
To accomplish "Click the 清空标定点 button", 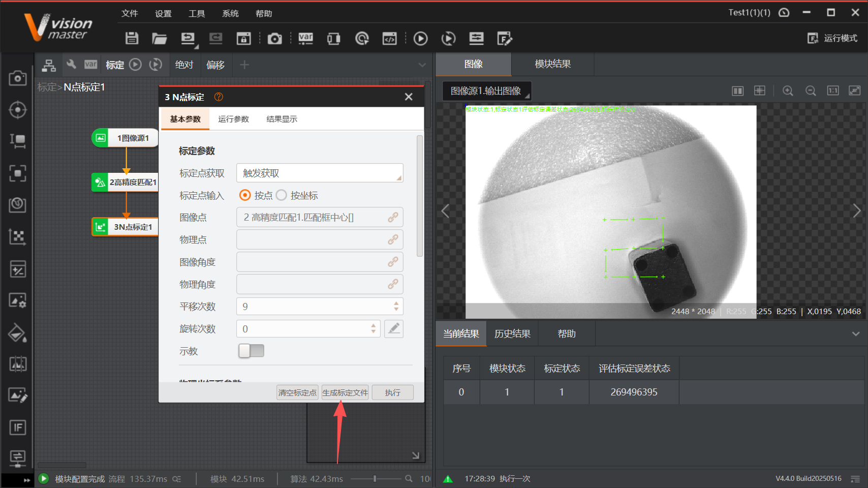I will [297, 392].
